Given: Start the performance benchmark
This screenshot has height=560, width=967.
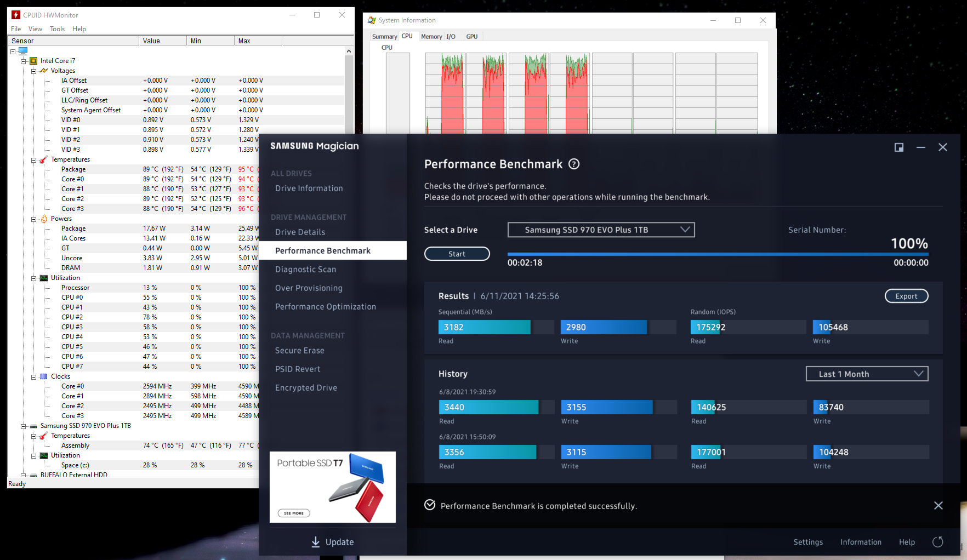Looking at the screenshot, I should 457,254.
